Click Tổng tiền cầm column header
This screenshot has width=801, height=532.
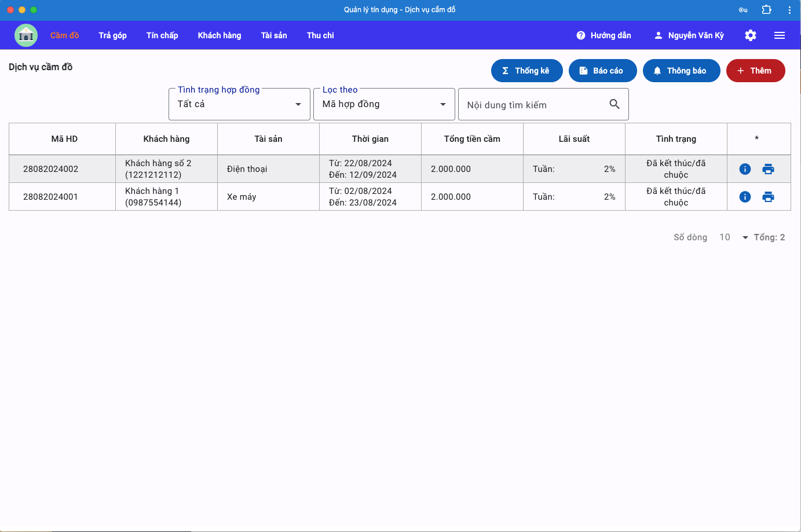pos(473,139)
